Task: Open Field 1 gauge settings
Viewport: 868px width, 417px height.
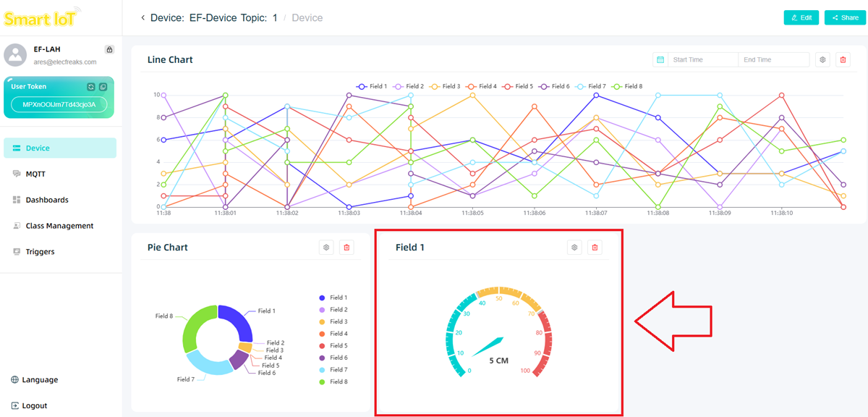Action: (574, 248)
